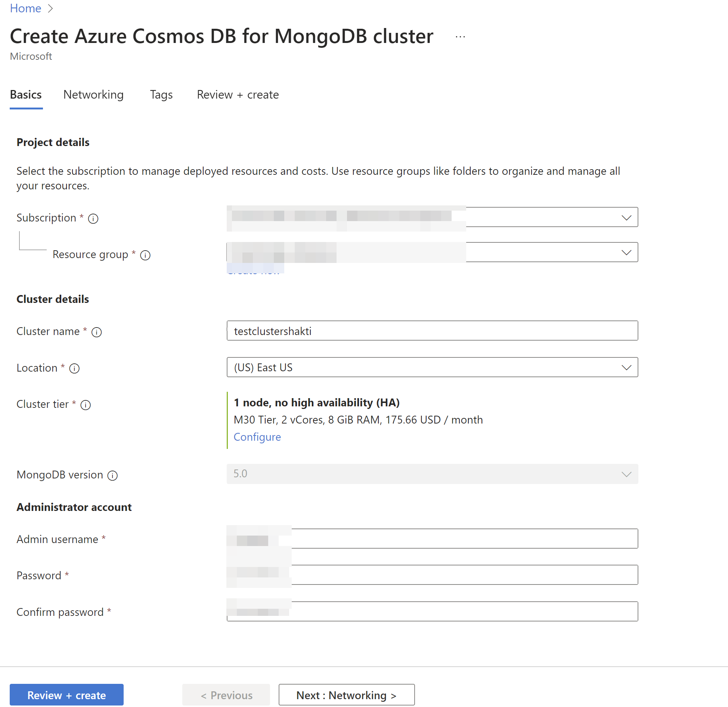The image size is (728, 707).
Task: Click the Configure cluster tier link
Action: 257,437
